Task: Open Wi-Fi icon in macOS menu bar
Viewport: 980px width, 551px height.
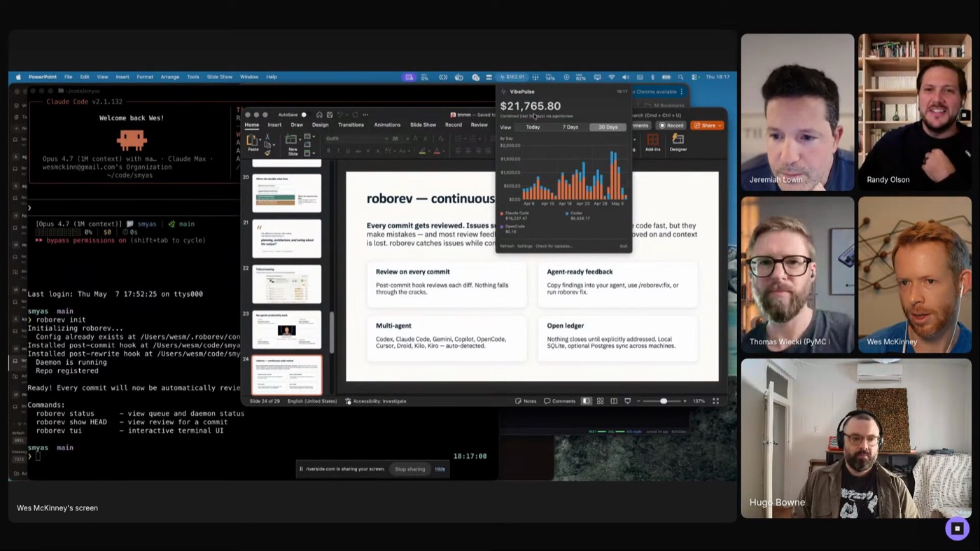Action: pos(612,77)
